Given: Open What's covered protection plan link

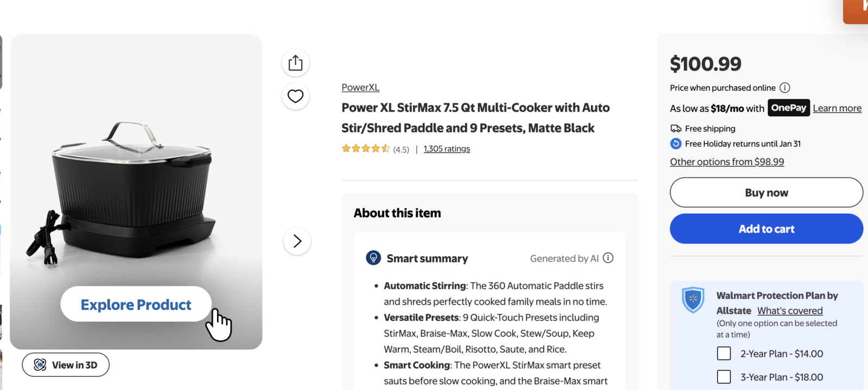Looking at the screenshot, I should pos(789,311).
